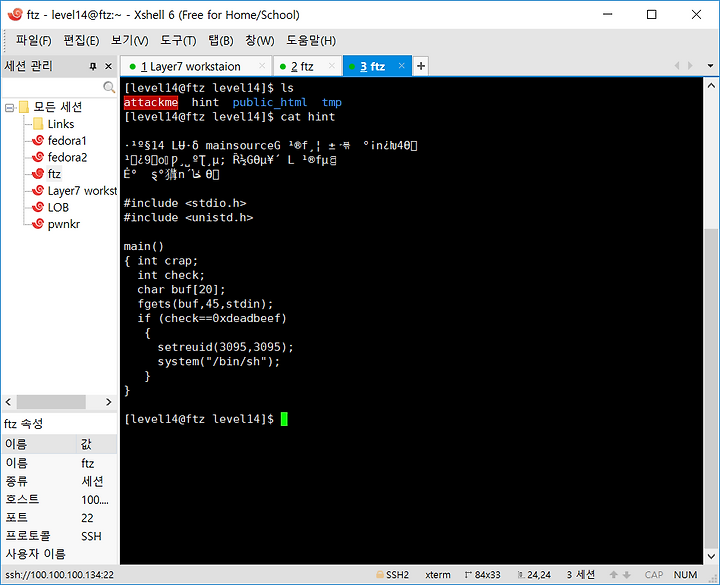Image resolution: width=720 pixels, height=585 pixels.
Task: Open the 도구(T) menu
Action: tap(178, 41)
